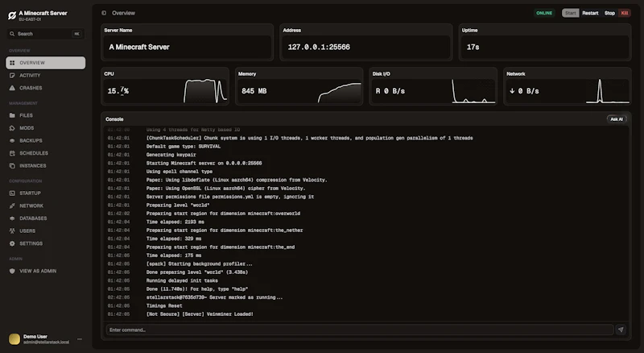Click console line "Generating keypair"
Viewport: 644px width, 353px height.
click(171, 155)
